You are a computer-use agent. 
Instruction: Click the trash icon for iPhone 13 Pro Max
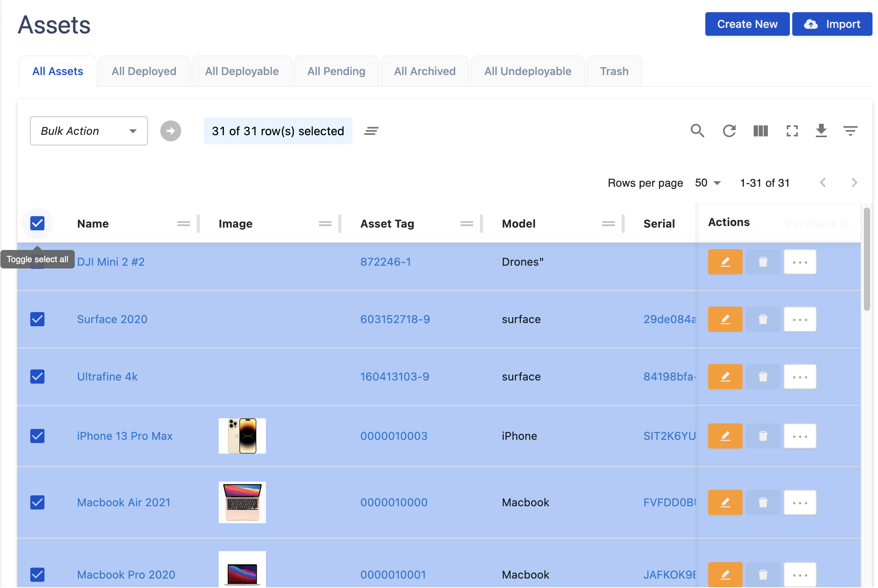pos(763,436)
